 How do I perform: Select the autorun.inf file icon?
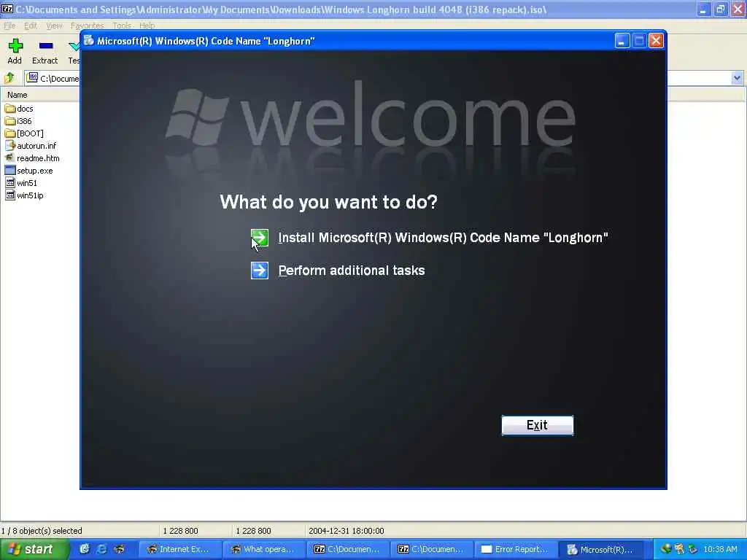point(10,146)
